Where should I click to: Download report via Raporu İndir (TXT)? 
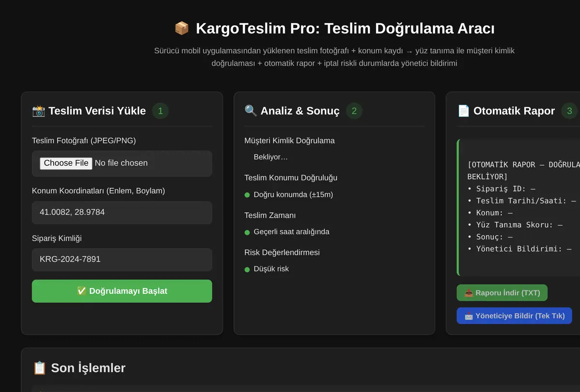pyautogui.click(x=502, y=293)
